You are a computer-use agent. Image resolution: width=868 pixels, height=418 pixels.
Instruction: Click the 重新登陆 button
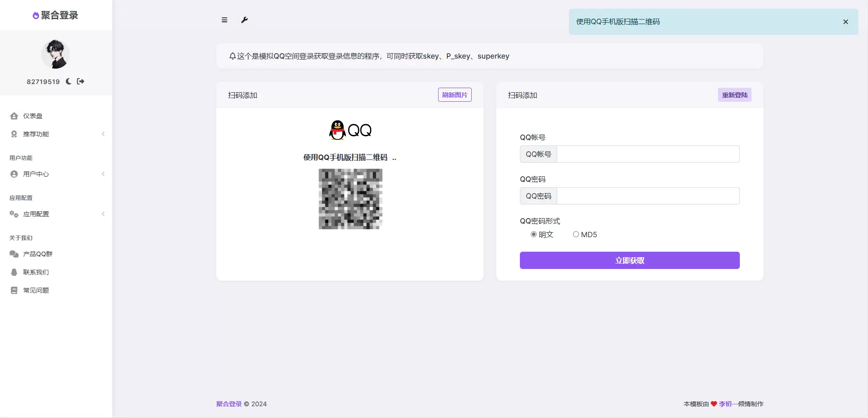coord(735,95)
